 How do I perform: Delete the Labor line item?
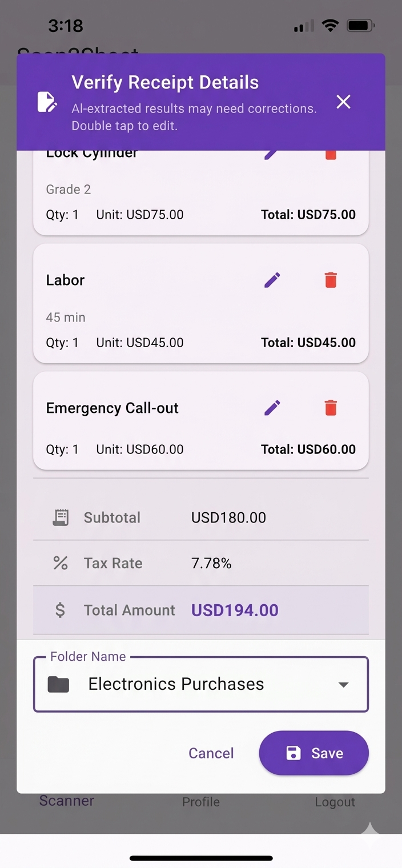[x=331, y=280]
